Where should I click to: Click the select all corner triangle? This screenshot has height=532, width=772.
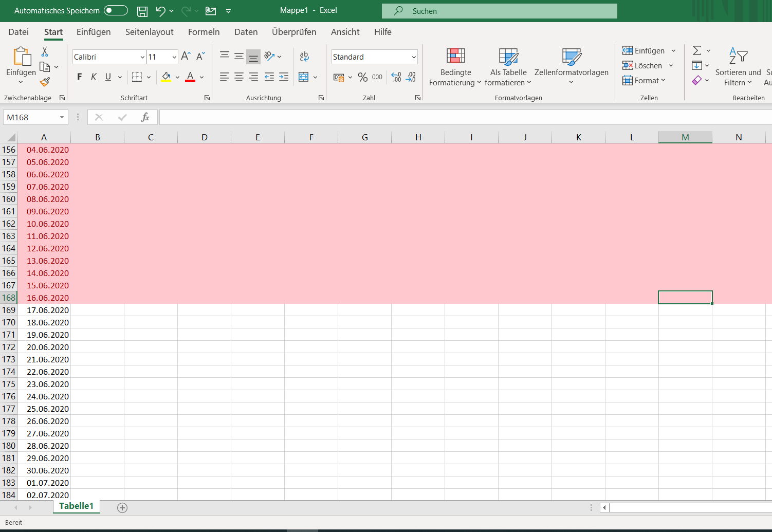[x=10, y=137]
